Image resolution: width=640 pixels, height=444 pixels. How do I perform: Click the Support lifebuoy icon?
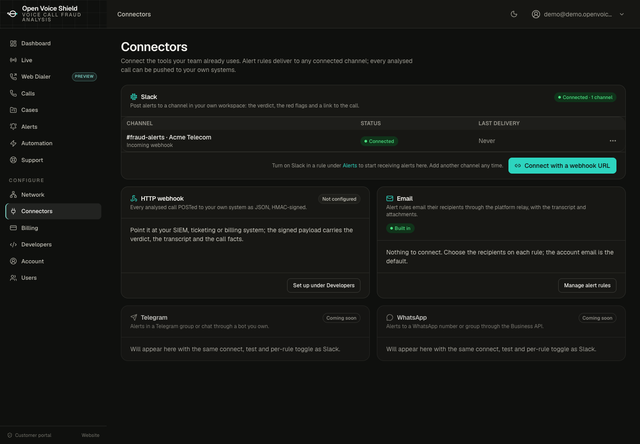[13, 160]
